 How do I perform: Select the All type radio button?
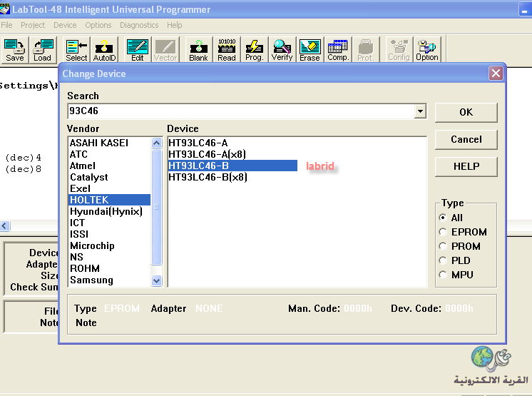[443, 218]
